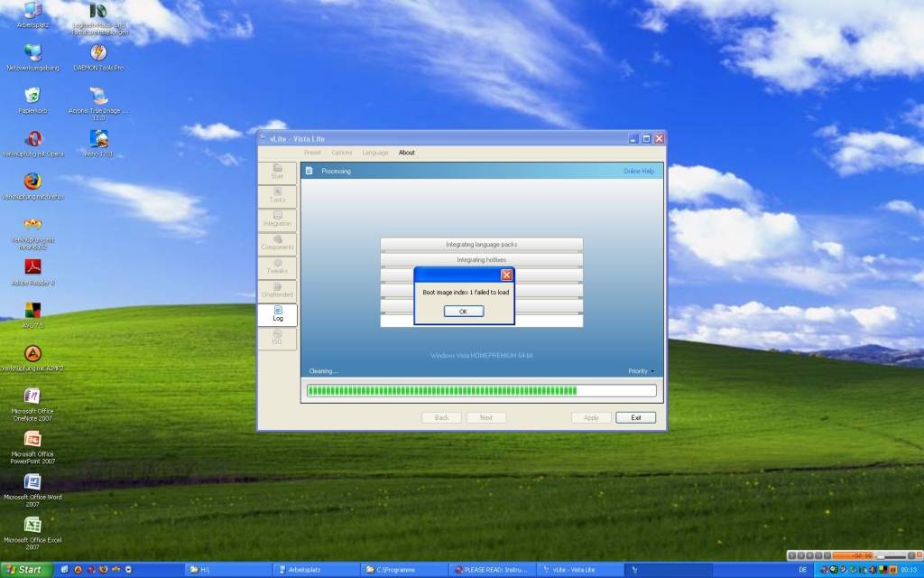
Task: Launch Microsoft Office Word 2007
Action: point(32,490)
